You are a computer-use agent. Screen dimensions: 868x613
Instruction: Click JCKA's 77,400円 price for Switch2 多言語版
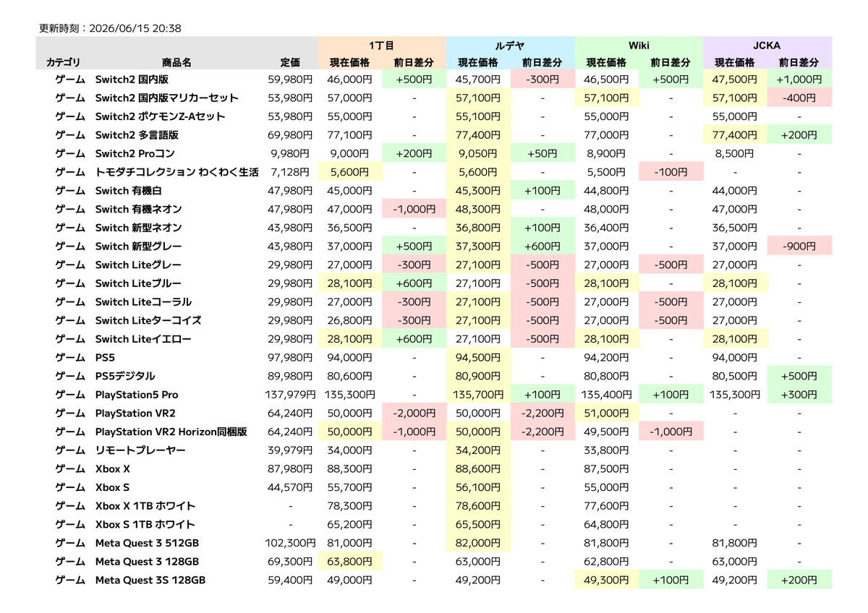point(735,135)
